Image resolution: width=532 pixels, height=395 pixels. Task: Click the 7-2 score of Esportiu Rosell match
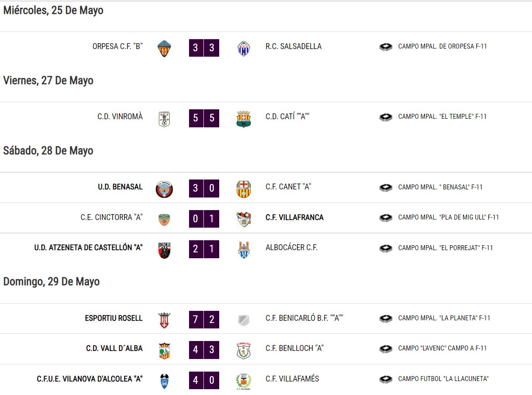pyautogui.click(x=204, y=319)
